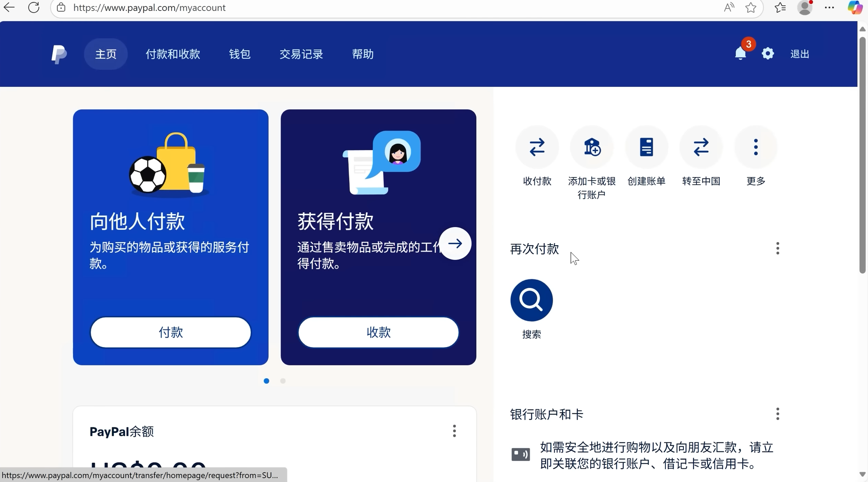Select the 创建账单 invoice icon
868x482 pixels.
coord(646,147)
